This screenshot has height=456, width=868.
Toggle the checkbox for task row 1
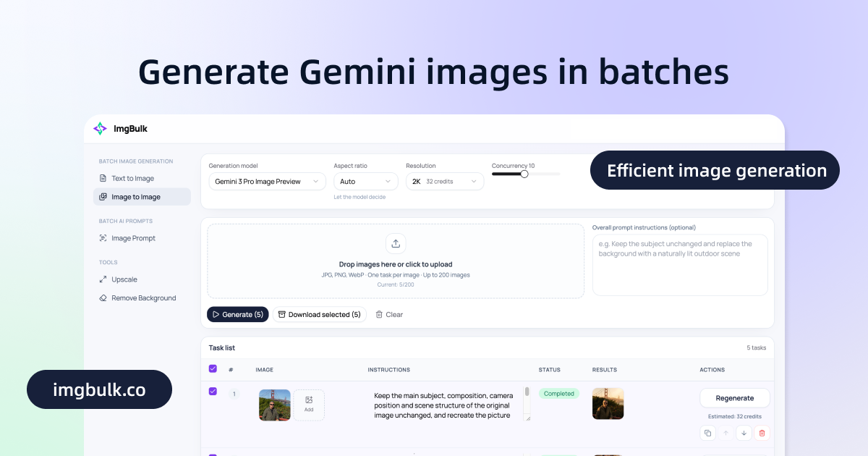[213, 392]
